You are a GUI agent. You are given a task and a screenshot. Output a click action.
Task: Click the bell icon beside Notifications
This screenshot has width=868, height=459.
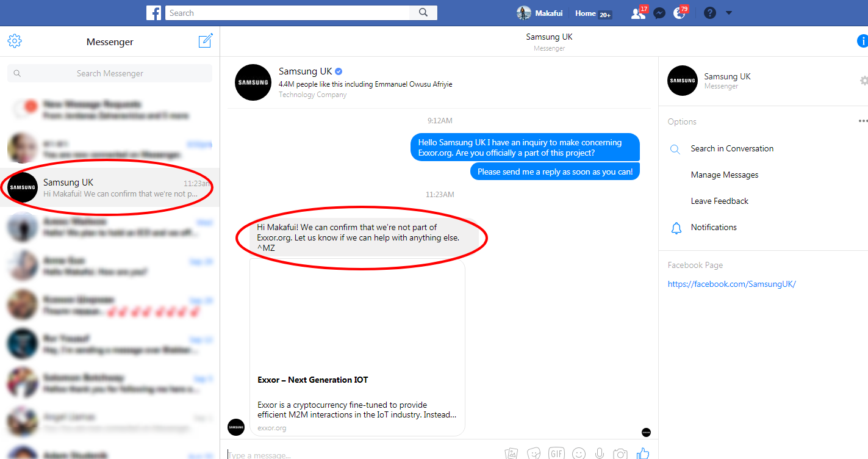coord(676,228)
